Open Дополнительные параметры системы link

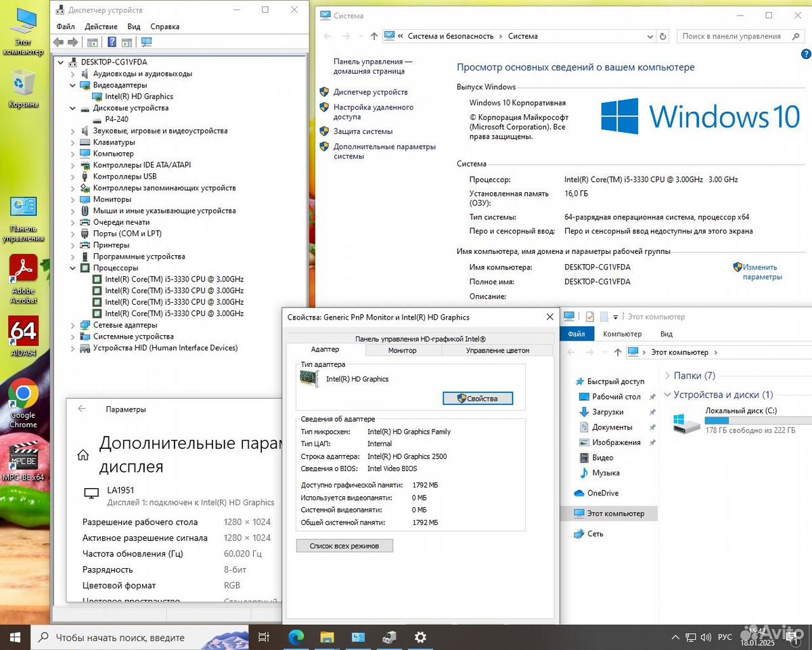(385, 151)
